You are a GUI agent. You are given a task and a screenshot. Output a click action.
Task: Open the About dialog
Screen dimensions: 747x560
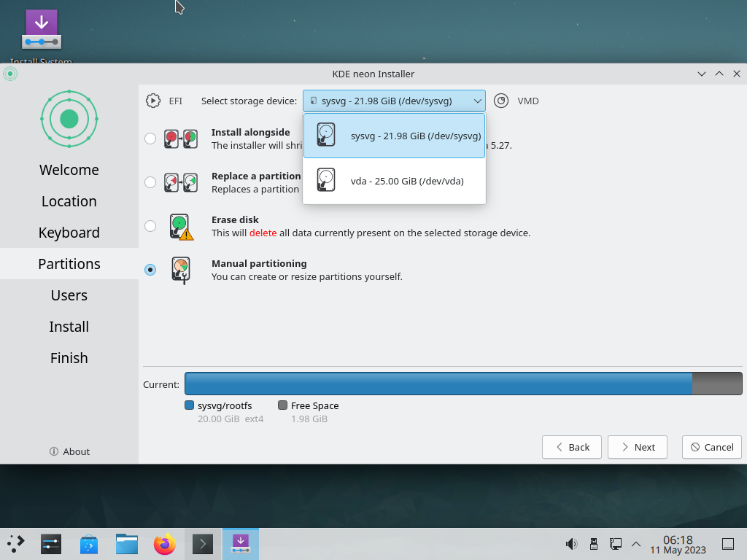tap(69, 451)
